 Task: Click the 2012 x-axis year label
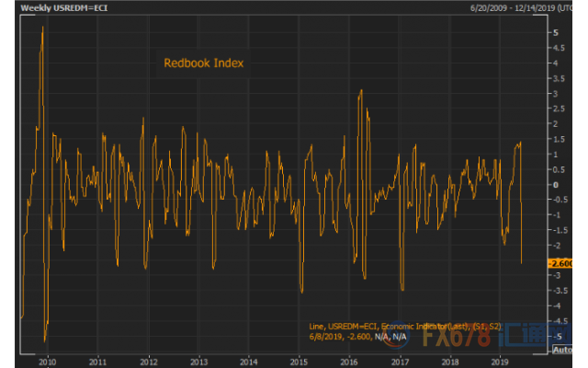[149, 362]
